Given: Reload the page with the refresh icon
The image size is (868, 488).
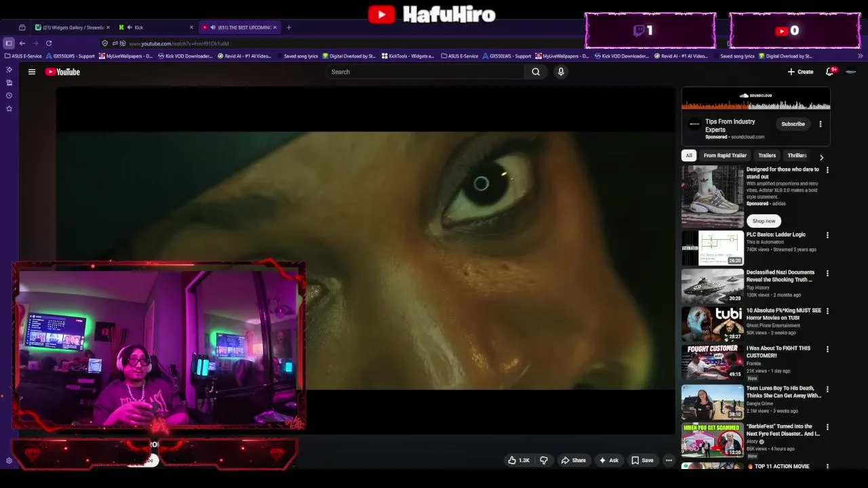Looking at the screenshot, I should [x=49, y=43].
